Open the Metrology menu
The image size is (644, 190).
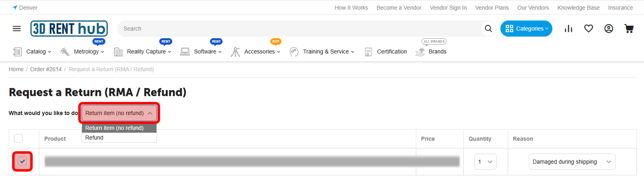(86, 52)
